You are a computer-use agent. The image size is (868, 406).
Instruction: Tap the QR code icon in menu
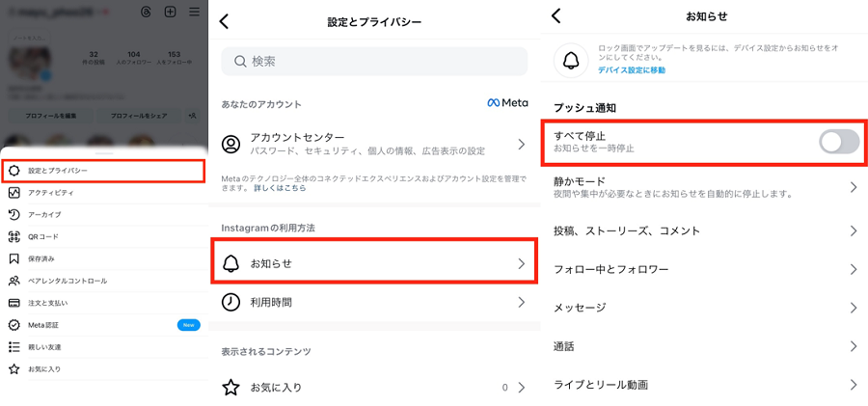(14, 236)
